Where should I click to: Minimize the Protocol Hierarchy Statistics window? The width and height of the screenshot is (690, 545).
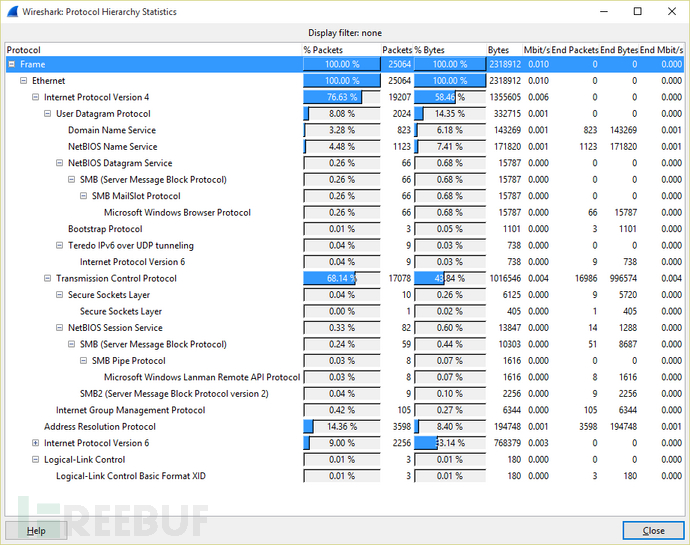click(x=604, y=11)
